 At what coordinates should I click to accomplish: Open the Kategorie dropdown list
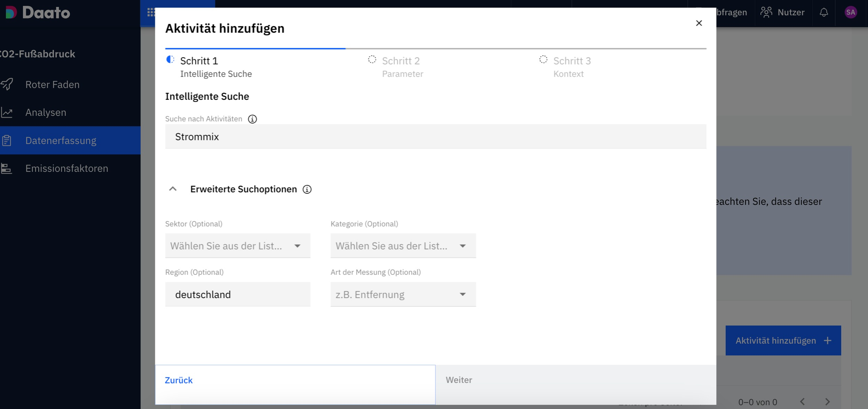click(403, 246)
